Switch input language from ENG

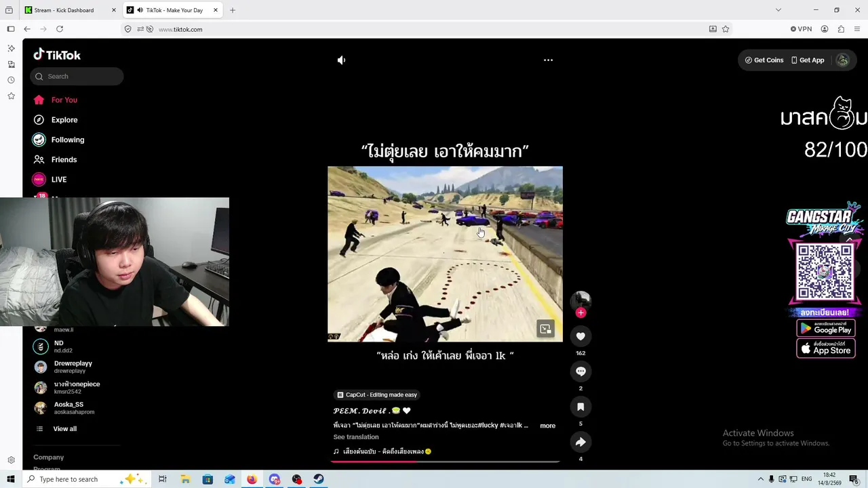click(807, 479)
